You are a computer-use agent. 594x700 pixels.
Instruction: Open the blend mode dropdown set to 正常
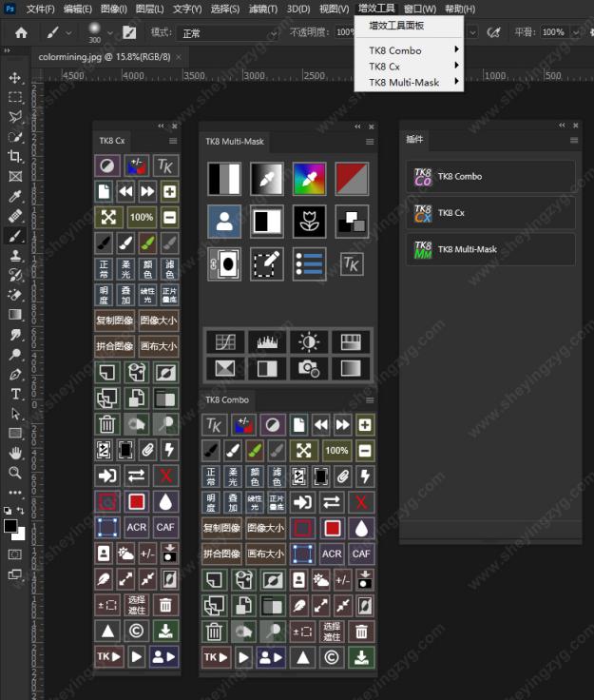click(x=228, y=32)
